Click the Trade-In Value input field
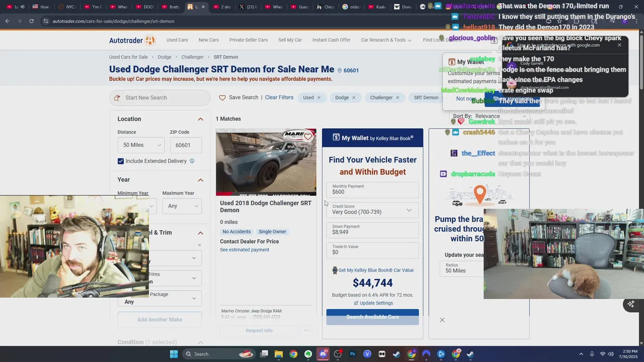644x362 pixels. [372, 250]
